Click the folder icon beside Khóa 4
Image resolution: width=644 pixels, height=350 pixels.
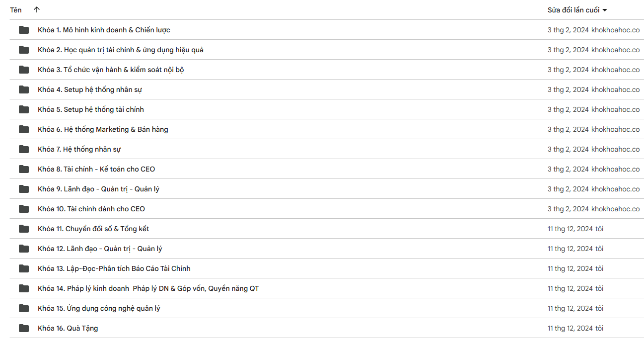tap(24, 89)
